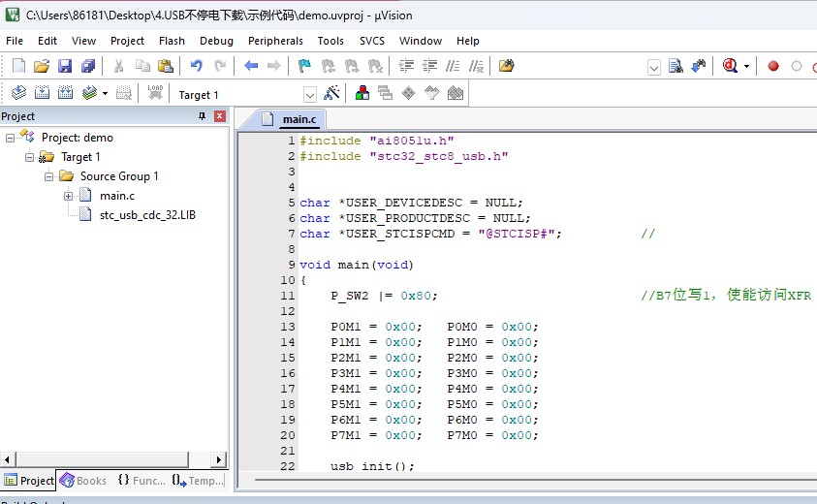
Task: Open the Tools menu
Action: click(x=330, y=41)
